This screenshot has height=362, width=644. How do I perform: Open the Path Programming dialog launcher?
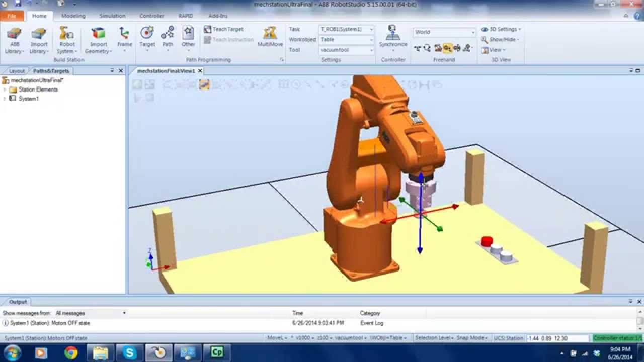point(281,60)
